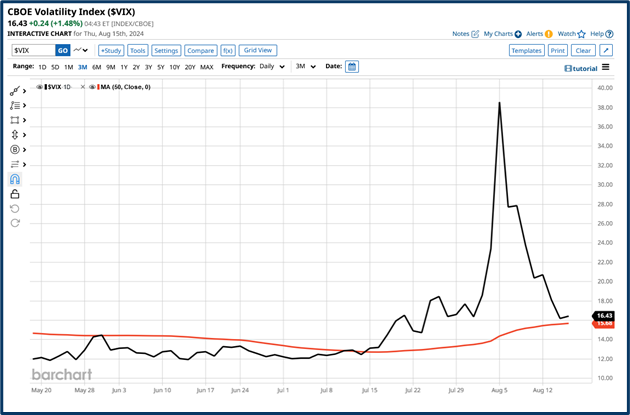The height and width of the screenshot is (415, 630).
Task: Click the undo arrow icon
Action: (14, 209)
